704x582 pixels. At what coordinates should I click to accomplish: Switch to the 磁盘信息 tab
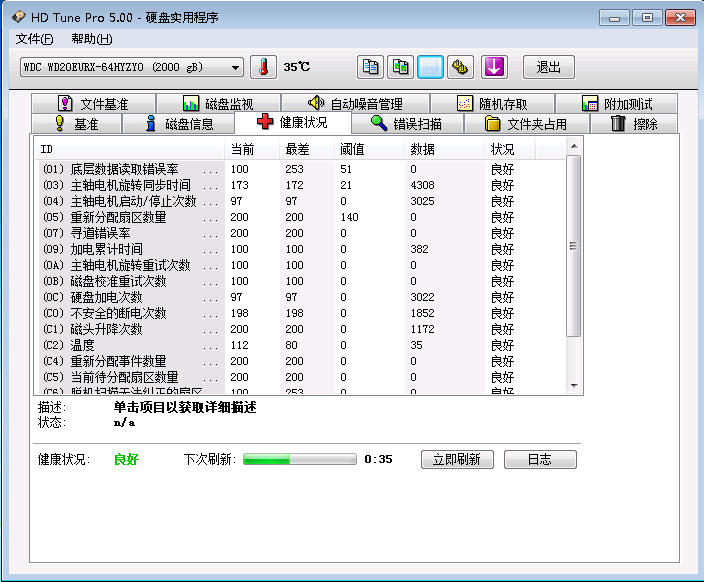tap(179, 123)
